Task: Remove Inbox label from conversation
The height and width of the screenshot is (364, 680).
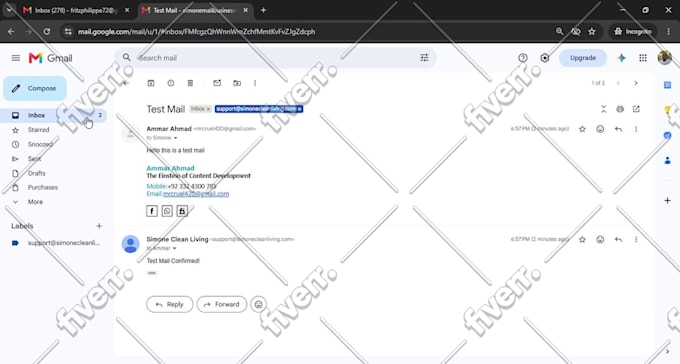Action: pos(208,109)
